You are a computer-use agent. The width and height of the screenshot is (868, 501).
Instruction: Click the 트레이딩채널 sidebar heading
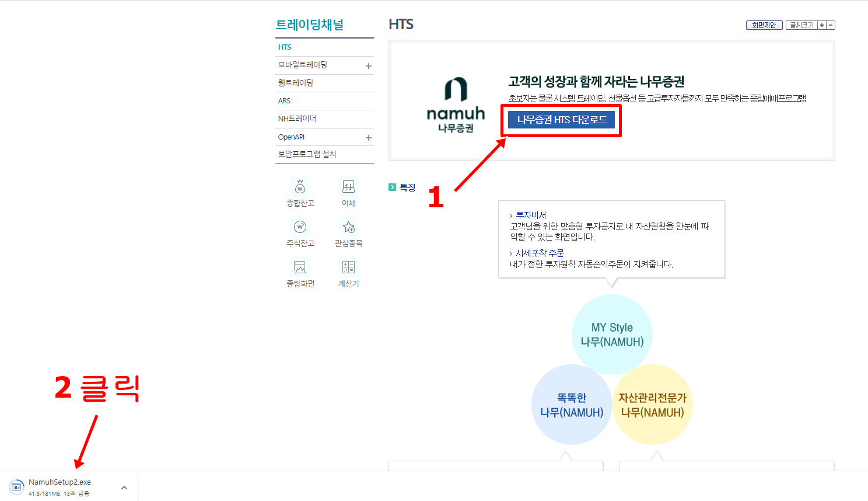pos(310,25)
